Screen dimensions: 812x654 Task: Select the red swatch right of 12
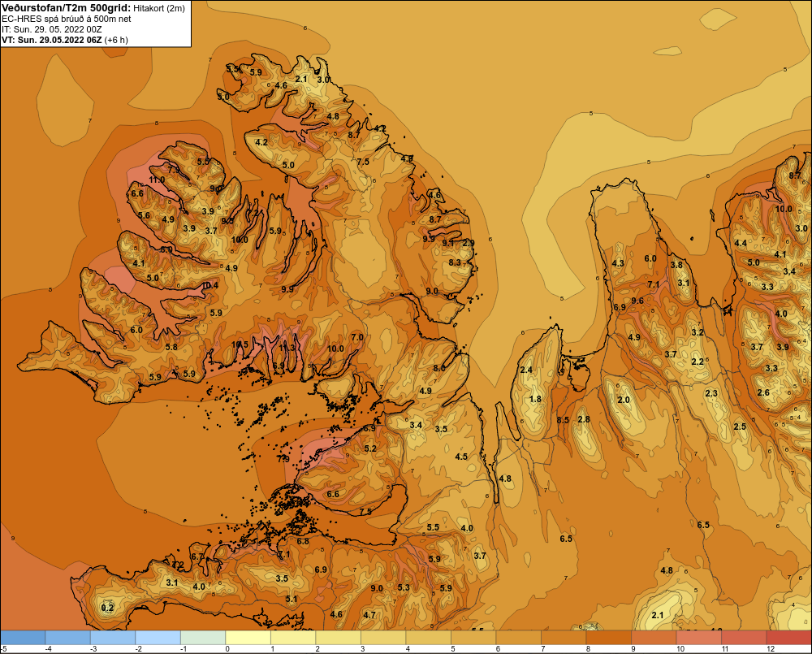(788, 638)
